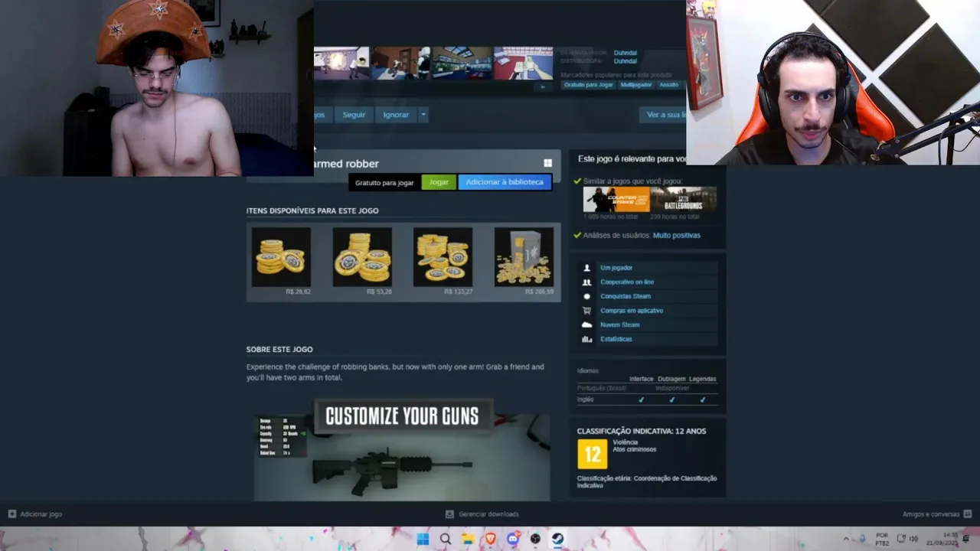Click the Customize Your Guns promo image
The height and width of the screenshot is (551, 980).
tap(402, 450)
